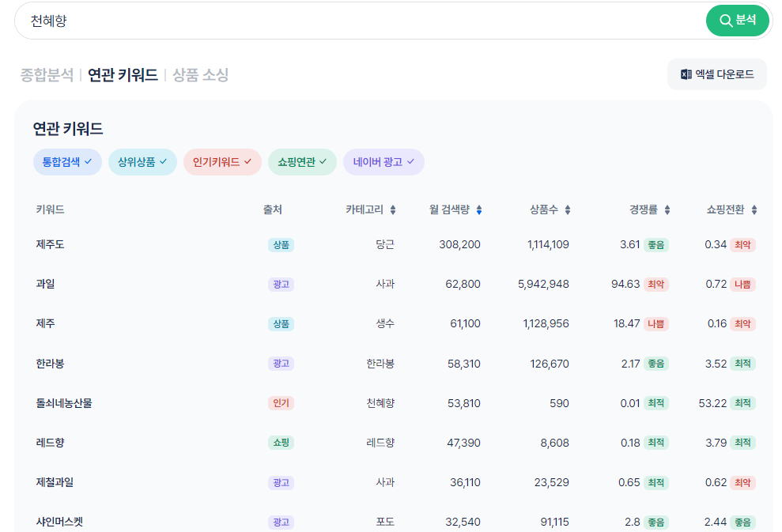Sort by the 월 검색량 column arrows
This screenshot has width=782, height=532.
pos(479,210)
